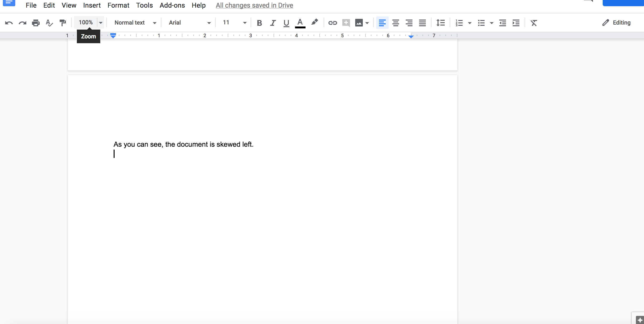The width and height of the screenshot is (644, 324).
Task: Click the Insert link icon
Action: click(x=332, y=23)
